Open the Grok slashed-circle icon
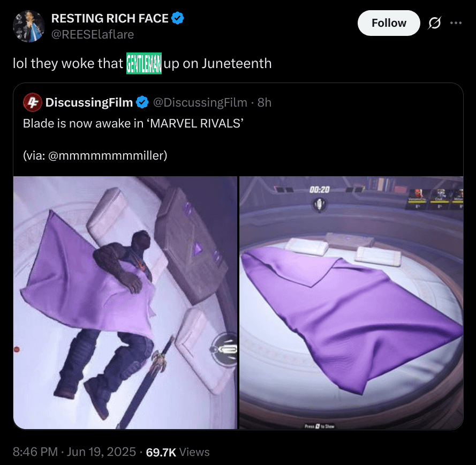The image size is (476, 465). pos(434,23)
